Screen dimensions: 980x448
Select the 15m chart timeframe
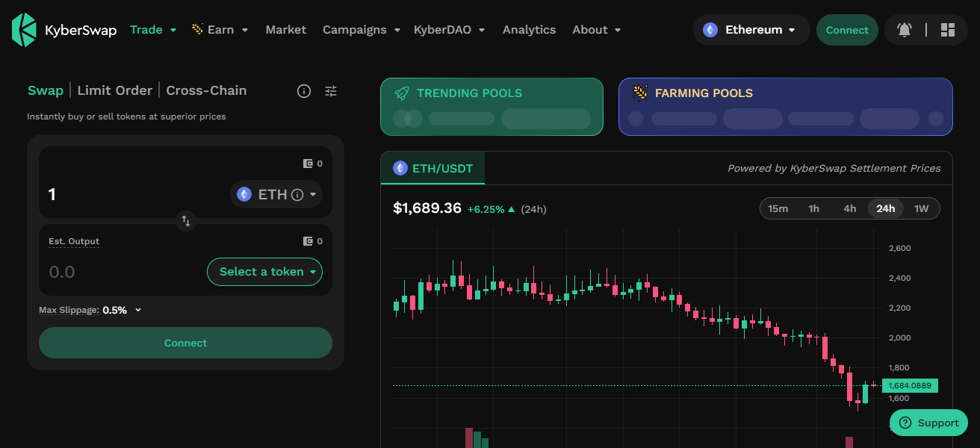[778, 208]
